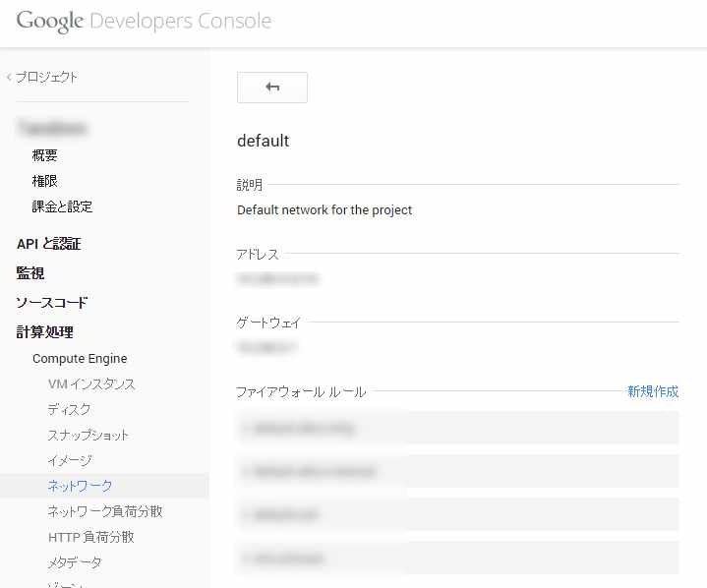Select Compute Engine in sidebar
Screen dimensions: 707x588
pos(80,359)
